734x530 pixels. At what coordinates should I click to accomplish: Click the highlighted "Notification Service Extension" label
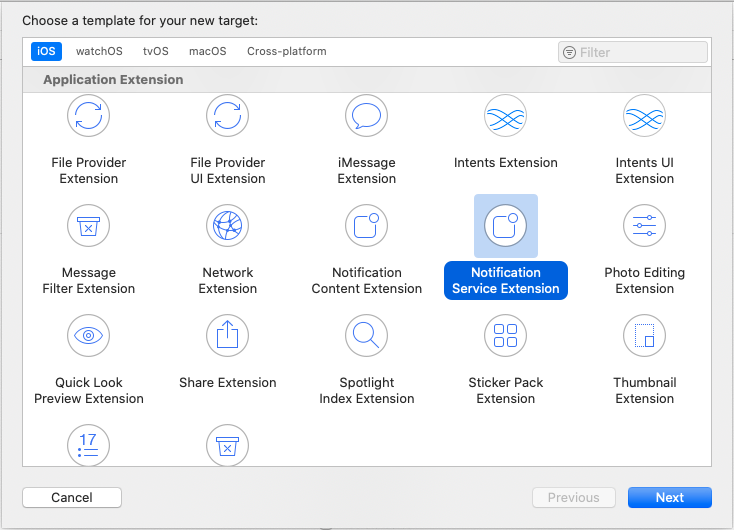(x=506, y=280)
